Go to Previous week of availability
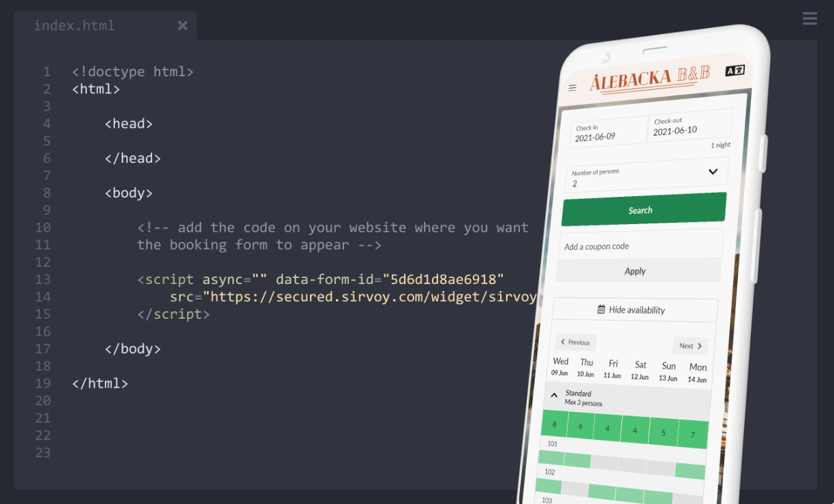Viewport: 834px width, 504px height. coord(576,342)
